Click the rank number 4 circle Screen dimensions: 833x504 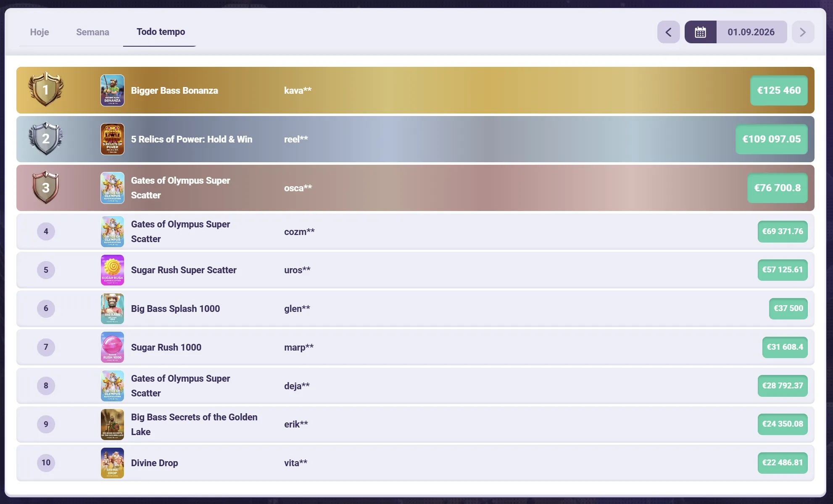coord(46,232)
